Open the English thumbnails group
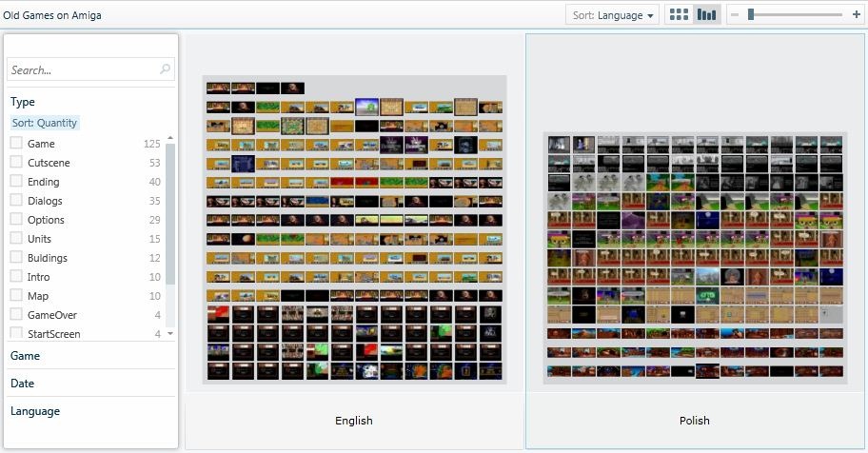Screen dimensions: 868x453 click(x=354, y=229)
